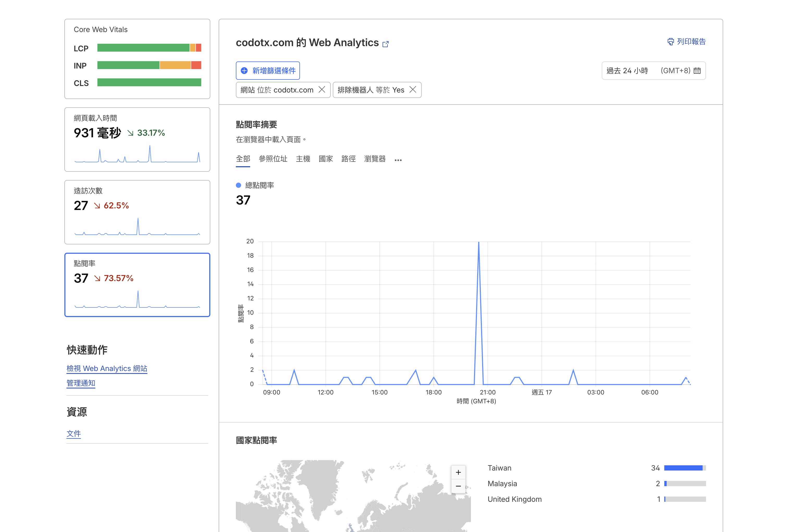Open the 過去 24 小時 time range dropdown

coord(653,71)
